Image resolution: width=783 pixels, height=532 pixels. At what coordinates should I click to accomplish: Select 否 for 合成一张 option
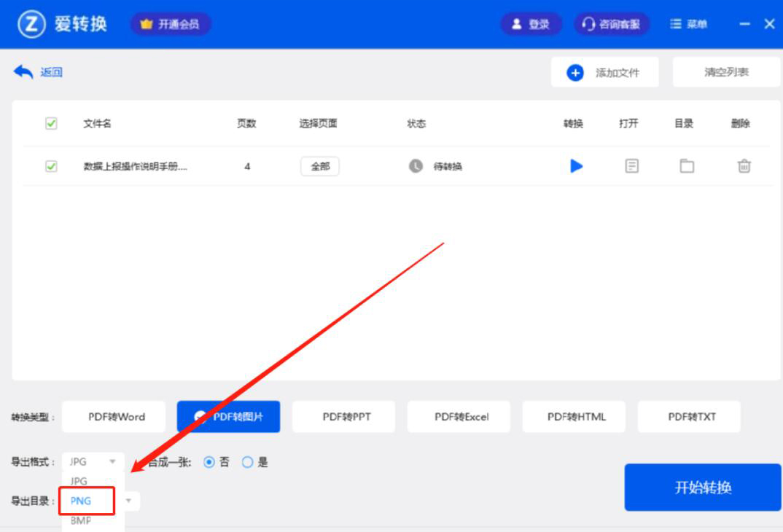(x=209, y=462)
